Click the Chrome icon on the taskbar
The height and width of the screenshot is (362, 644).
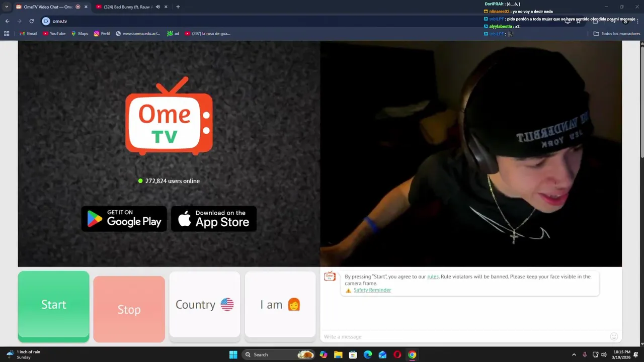pos(412,354)
